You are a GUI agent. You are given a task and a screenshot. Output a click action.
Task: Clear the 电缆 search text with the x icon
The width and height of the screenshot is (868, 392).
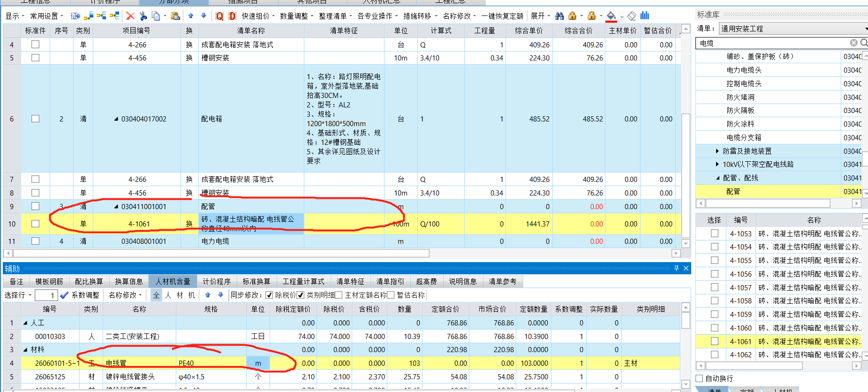[x=854, y=43]
